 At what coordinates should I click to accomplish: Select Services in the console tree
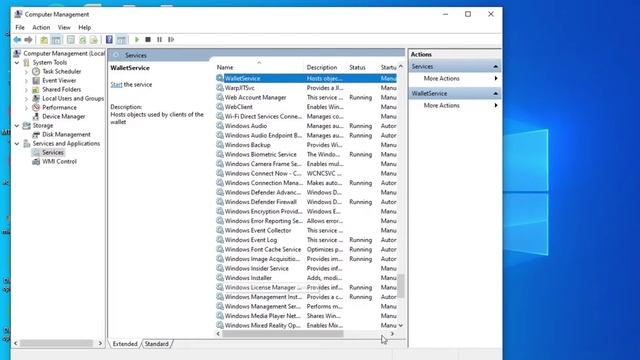(53, 152)
